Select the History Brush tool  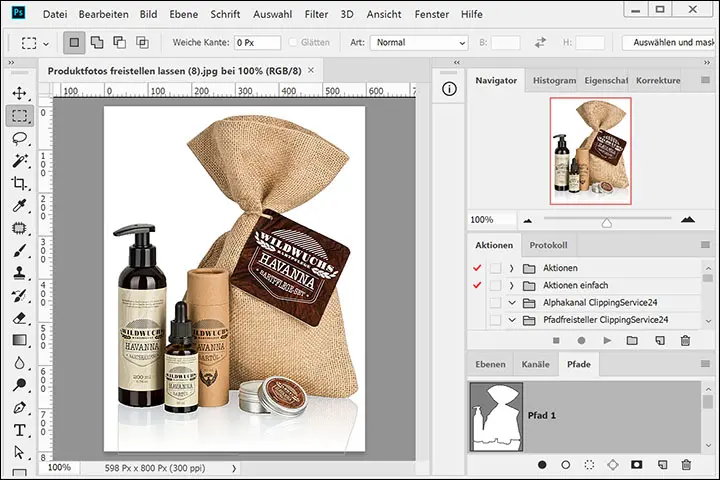(19, 296)
